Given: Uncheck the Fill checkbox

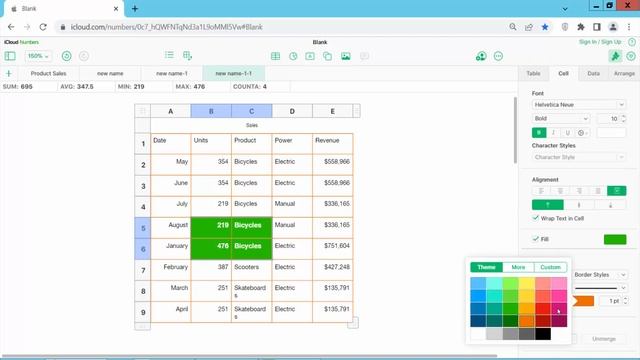Looking at the screenshot, I should point(536,239).
